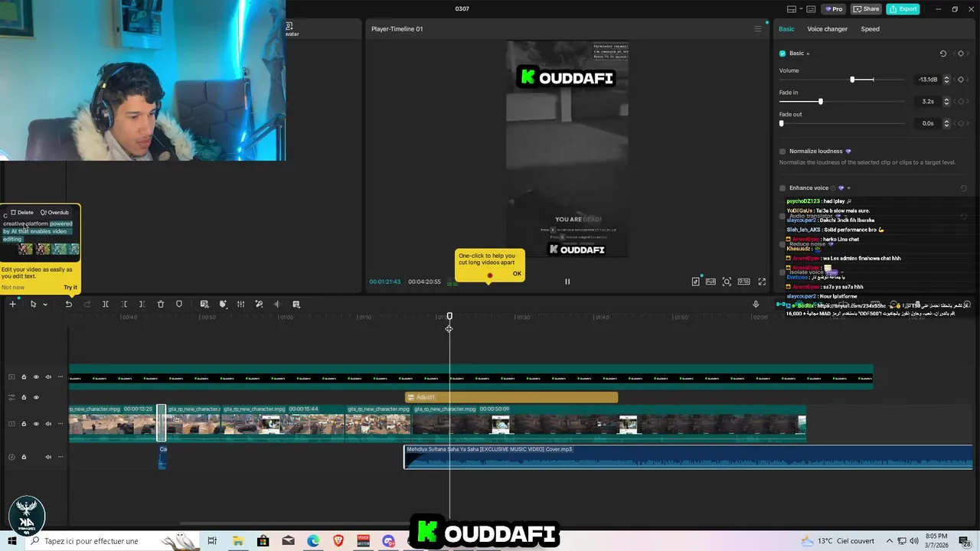980x551 pixels.
Task: Click the Export button
Action: (903, 9)
